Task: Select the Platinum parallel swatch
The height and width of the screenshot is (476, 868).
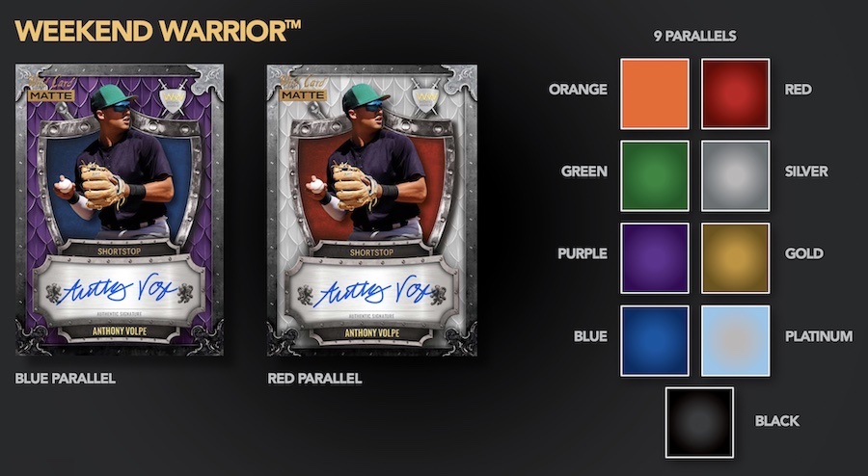Action: (736, 340)
